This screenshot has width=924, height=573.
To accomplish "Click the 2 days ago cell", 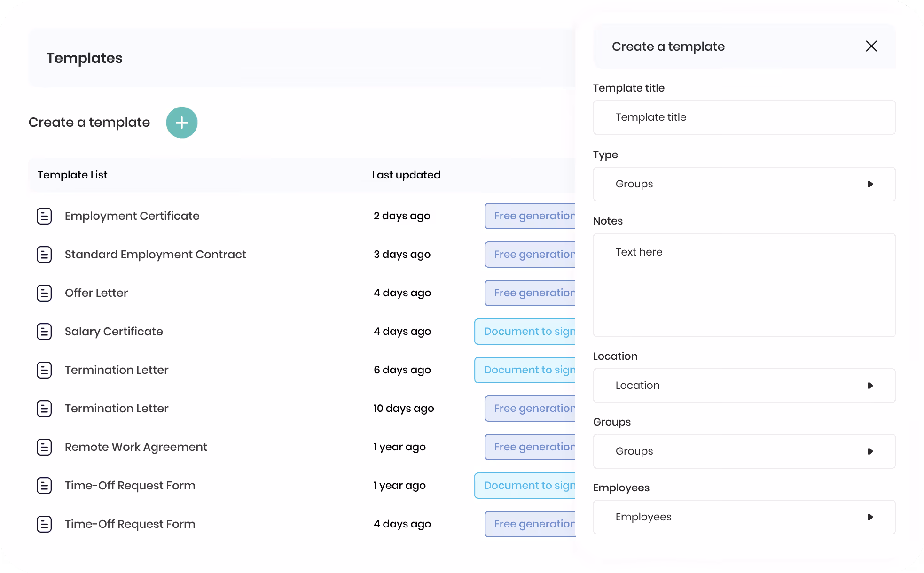I will tap(402, 216).
